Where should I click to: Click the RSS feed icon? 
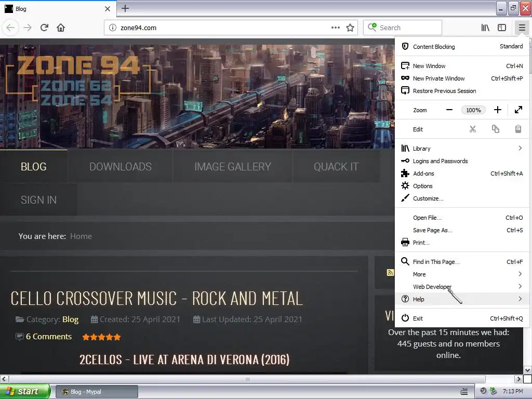[390, 272]
